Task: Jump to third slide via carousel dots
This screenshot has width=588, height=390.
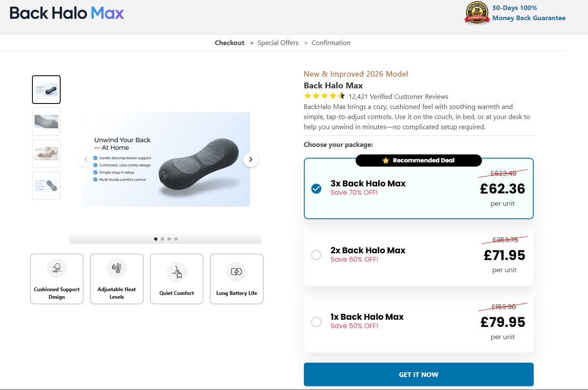Action: pos(169,239)
